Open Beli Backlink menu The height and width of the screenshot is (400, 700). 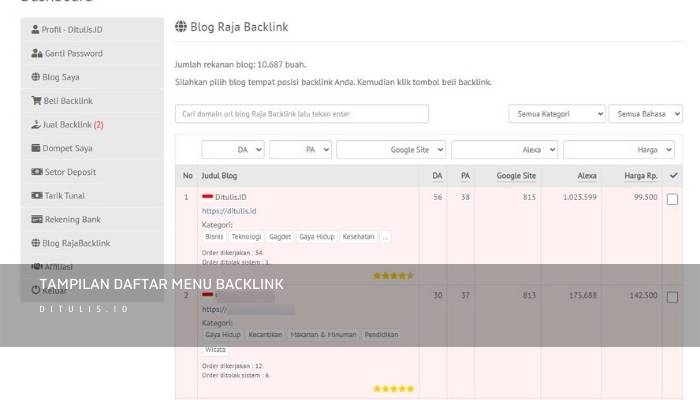pos(92,100)
